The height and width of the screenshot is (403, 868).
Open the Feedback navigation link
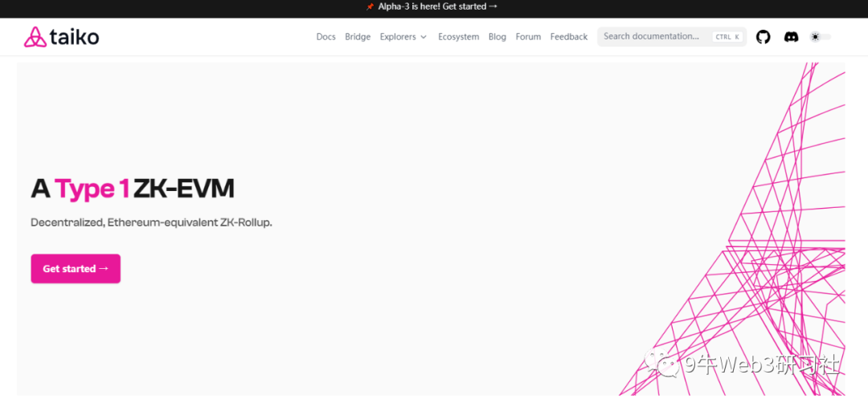click(568, 37)
